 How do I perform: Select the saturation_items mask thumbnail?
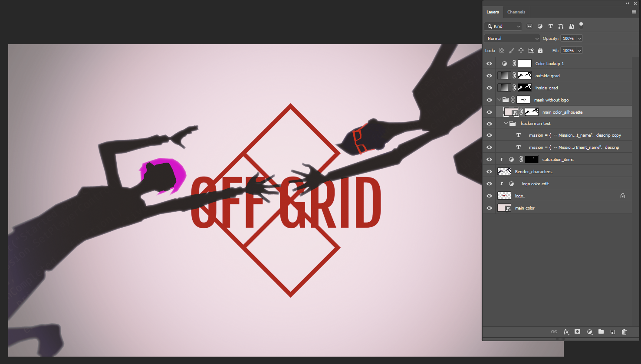pos(532,160)
